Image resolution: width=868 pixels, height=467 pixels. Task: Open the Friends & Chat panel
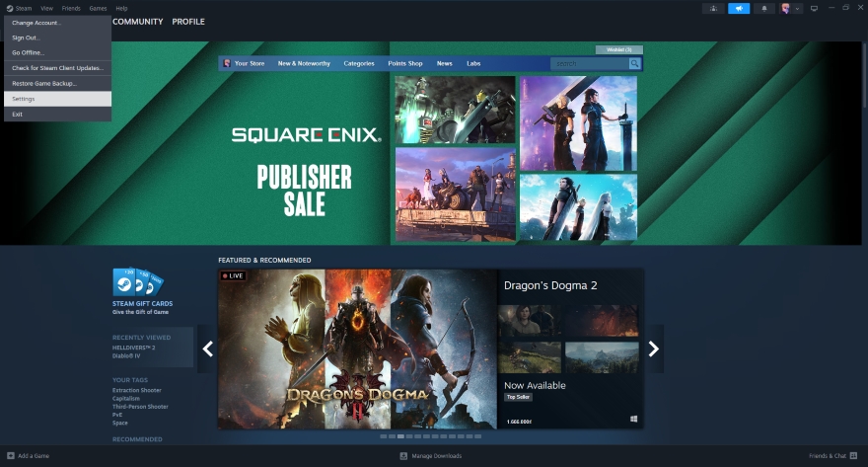(x=832, y=456)
